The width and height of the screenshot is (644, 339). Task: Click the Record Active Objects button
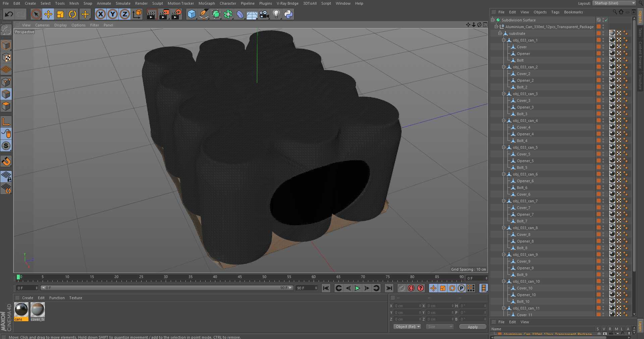tap(401, 288)
